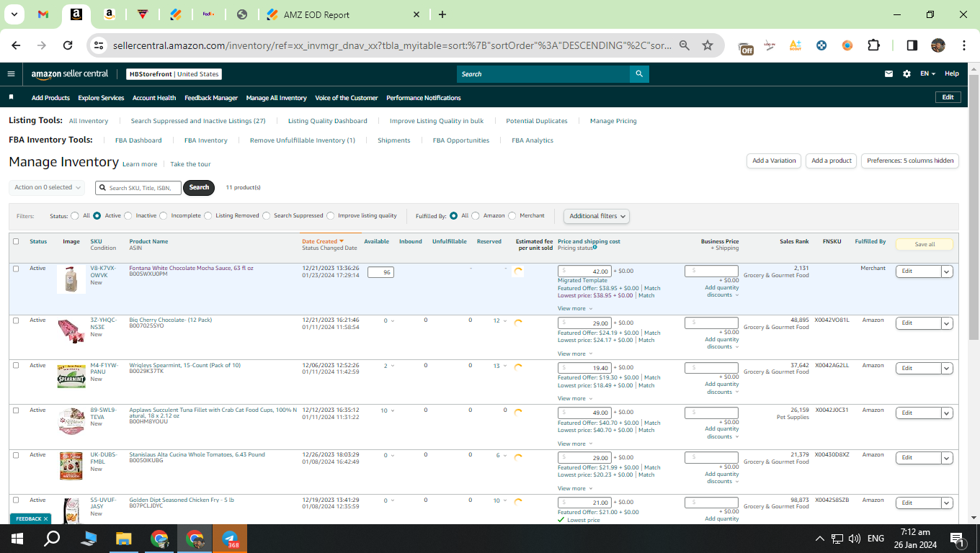The width and height of the screenshot is (980, 553).
Task: Click the Seller Central search magnifier button
Action: click(x=638, y=73)
